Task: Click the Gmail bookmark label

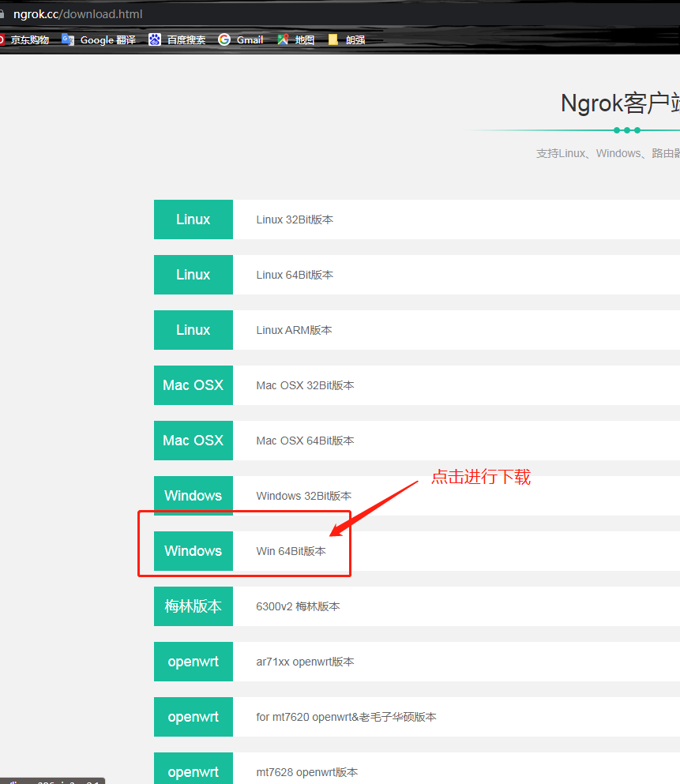Action: click(250, 40)
